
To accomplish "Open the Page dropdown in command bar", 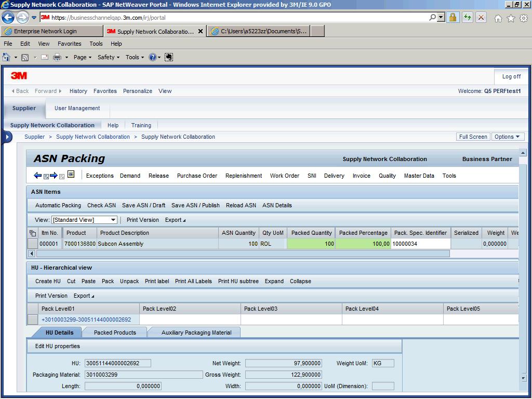I will (83, 57).
